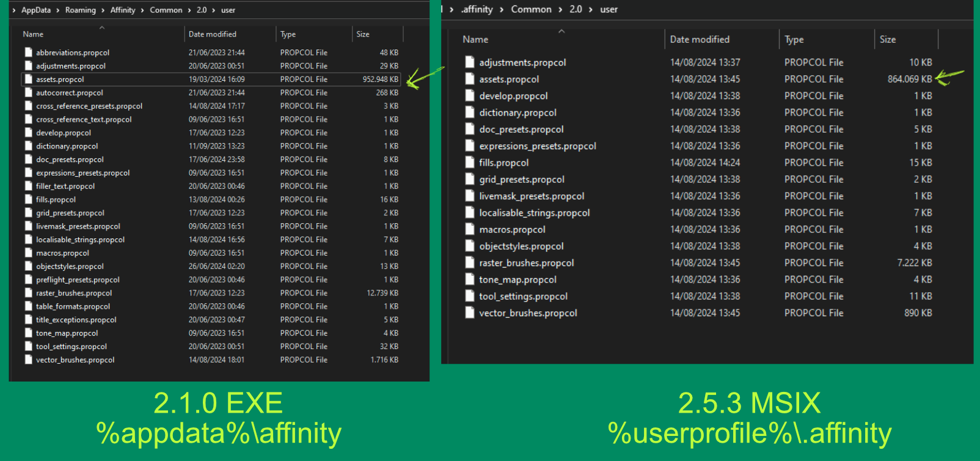The image size is (980, 461).
Task: Expand chevron after Roaming in left breadcrumb
Action: pos(103,10)
